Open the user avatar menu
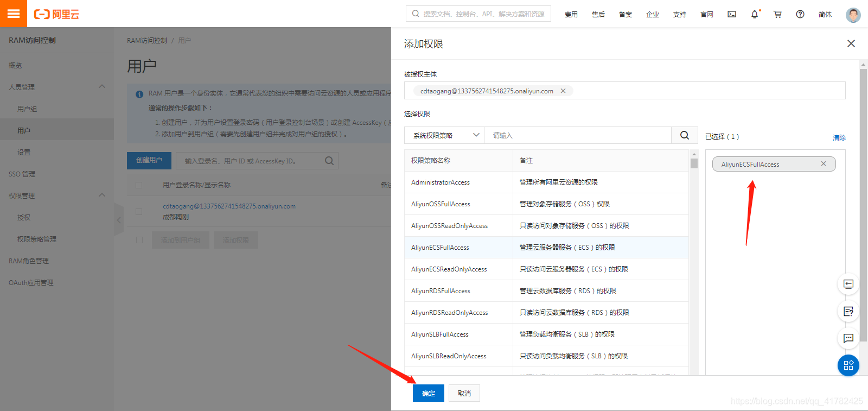Image resolution: width=868 pixels, height=411 pixels. tap(853, 15)
